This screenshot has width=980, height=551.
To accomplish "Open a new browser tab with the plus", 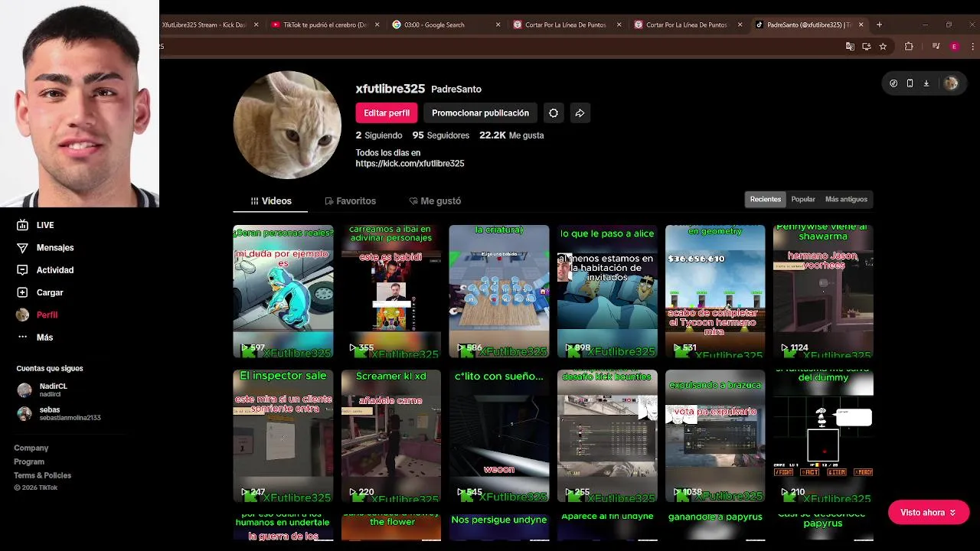I will tap(879, 24).
